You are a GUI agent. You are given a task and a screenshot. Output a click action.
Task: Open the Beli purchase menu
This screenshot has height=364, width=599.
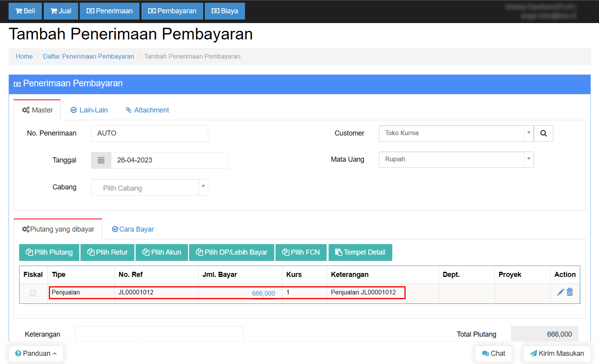25,11
